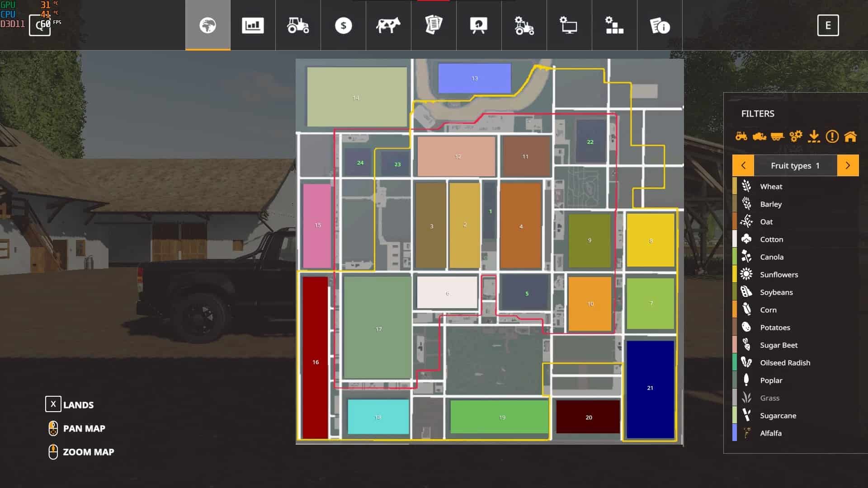Screen dimensions: 868x488
Task: Open the Help information tab
Action: (x=660, y=25)
